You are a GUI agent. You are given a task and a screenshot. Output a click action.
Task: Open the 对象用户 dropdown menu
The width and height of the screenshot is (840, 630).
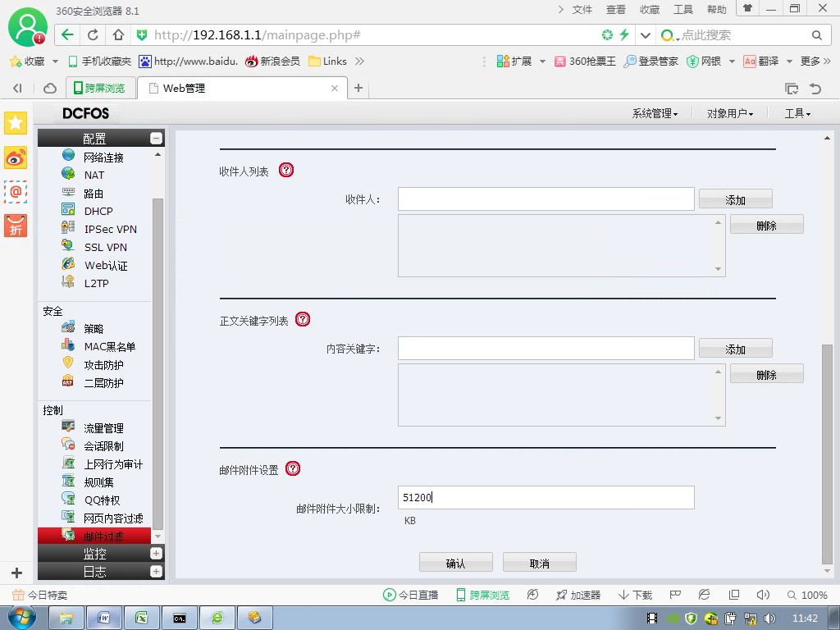click(x=729, y=113)
